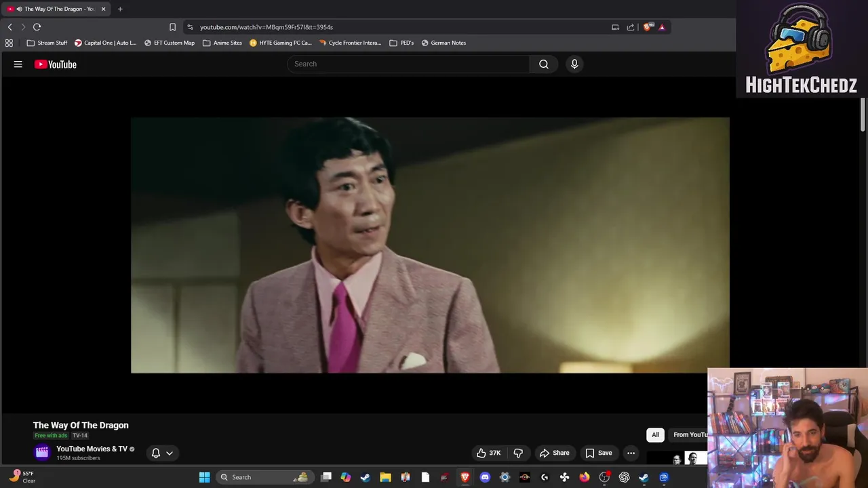Image resolution: width=868 pixels, height=488 pixels.
Task: Like the video with thumbs up 37K
Action: click(488, 453)
